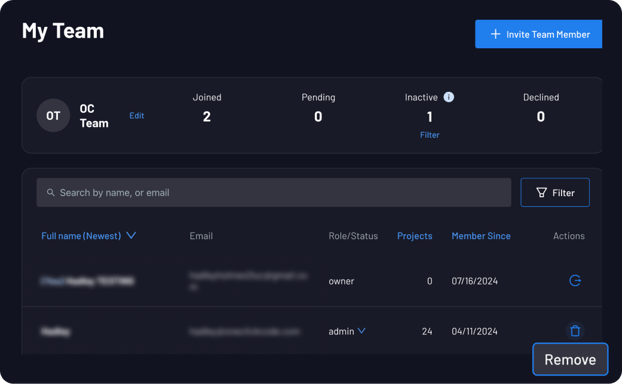The image size is (622, 384).
Task: Select the Joined count 2
Action: [207, 117]
